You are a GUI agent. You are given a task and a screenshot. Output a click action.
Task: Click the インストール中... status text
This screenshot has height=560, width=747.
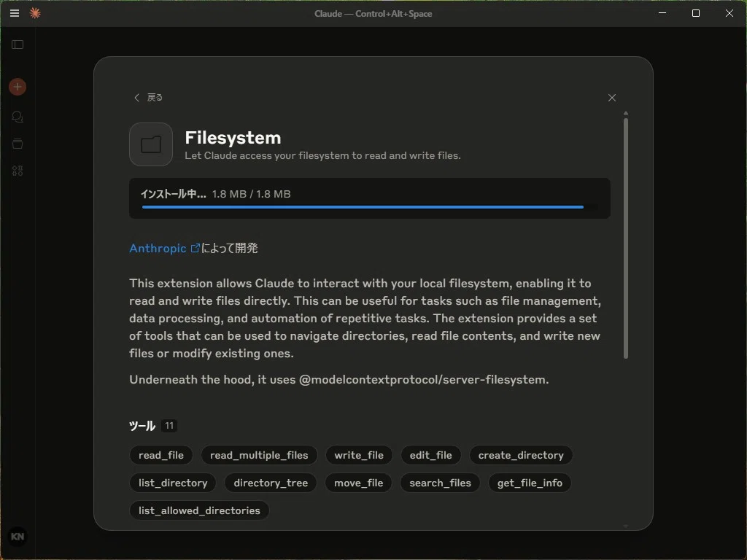coord(174,194)
